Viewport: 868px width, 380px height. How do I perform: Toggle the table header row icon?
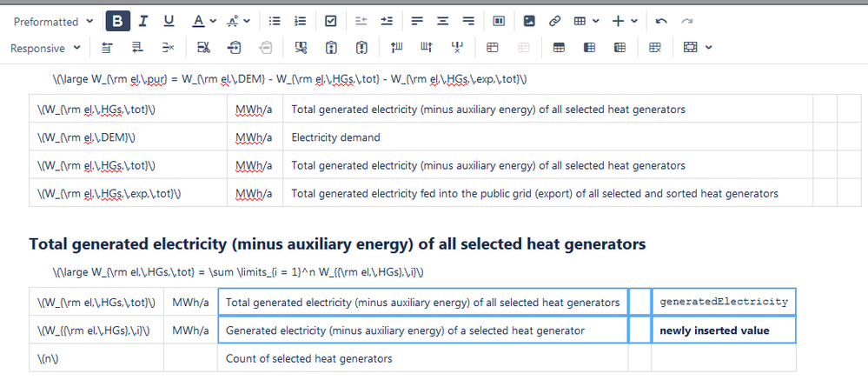[x=559, y=48]
